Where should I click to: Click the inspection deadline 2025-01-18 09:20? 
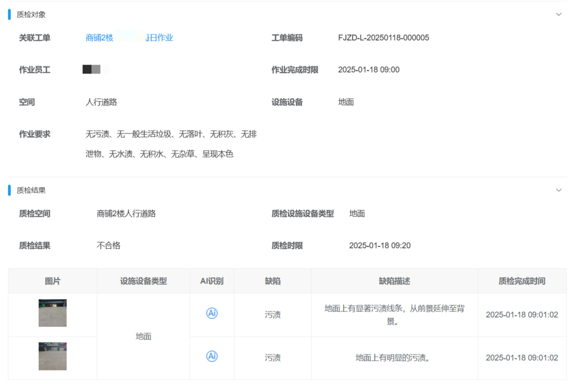tap(380, 246)
